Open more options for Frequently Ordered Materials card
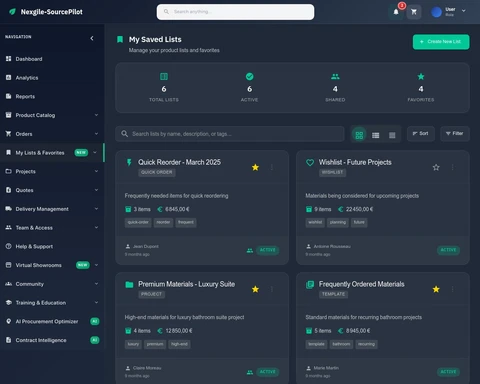The width and height of the screenshot is (480, 384). [452, 289]
